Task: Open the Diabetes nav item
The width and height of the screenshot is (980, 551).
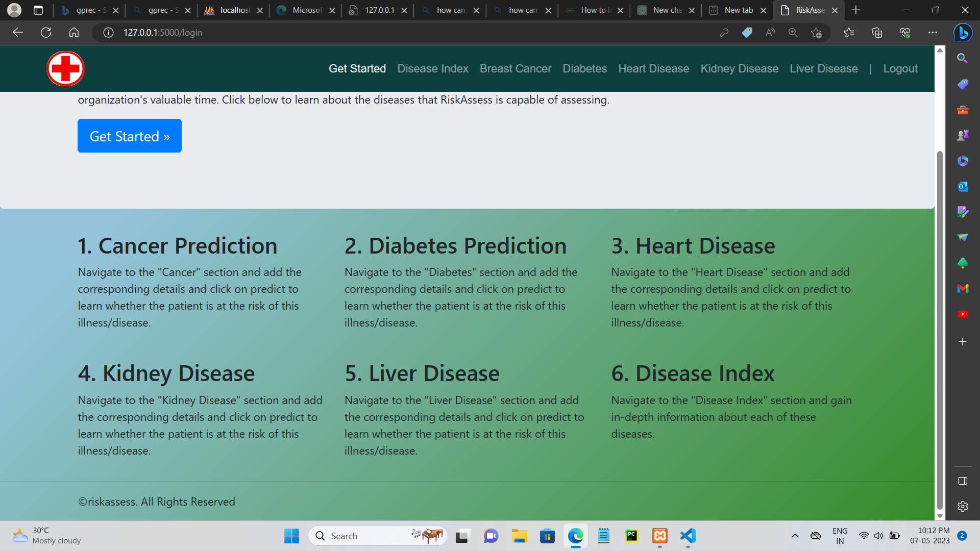Action: coord(585,68)
